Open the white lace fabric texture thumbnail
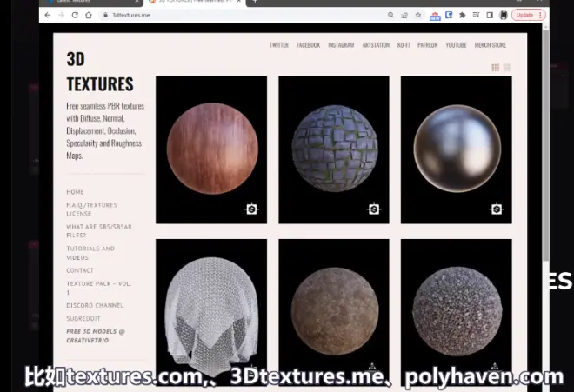This screenshot has height=392, width=574. click(211, 311)
